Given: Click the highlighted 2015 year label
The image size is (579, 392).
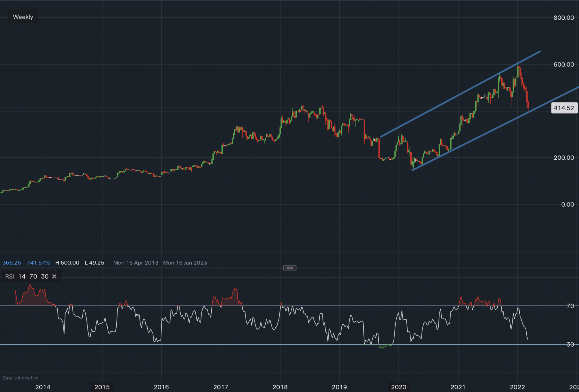Looking at the screenshot, I should pos(102,387).
